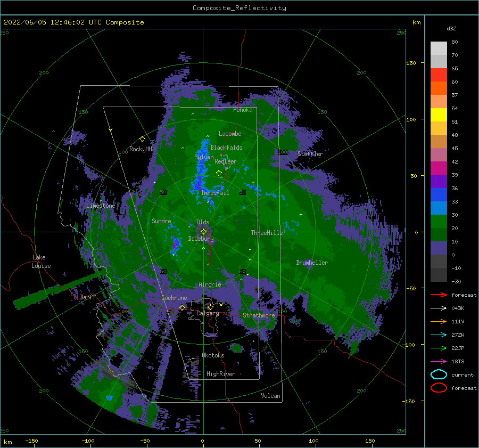The image size is (479, 448).
Task: Click the Calgary city label
Action: [208, 313]
